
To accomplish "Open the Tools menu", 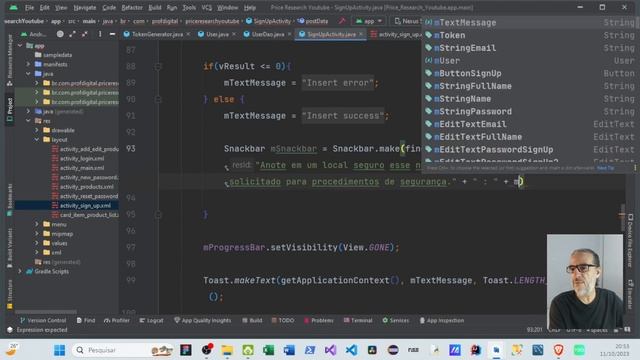I will pyautogui.click(x=189, y=7).
